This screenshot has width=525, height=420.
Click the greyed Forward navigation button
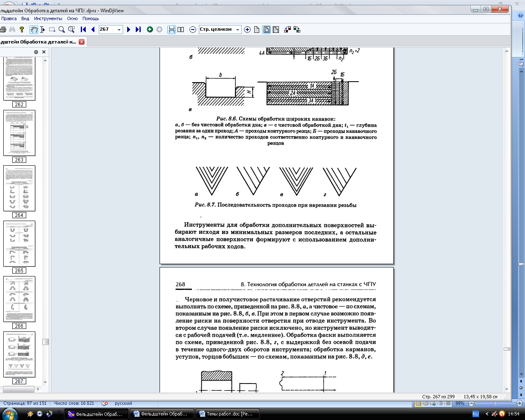159,30
